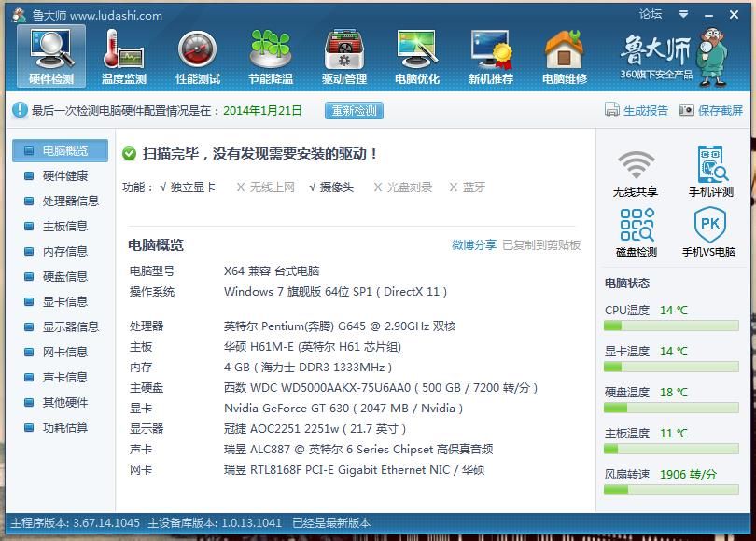Click the 微博分享 Weibo share link
The image size is (756, 541).
[473, 244]
